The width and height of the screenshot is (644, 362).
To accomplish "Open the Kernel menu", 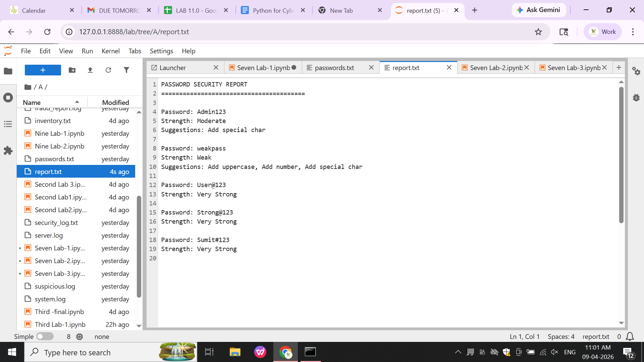I will [x=111, y=51].
